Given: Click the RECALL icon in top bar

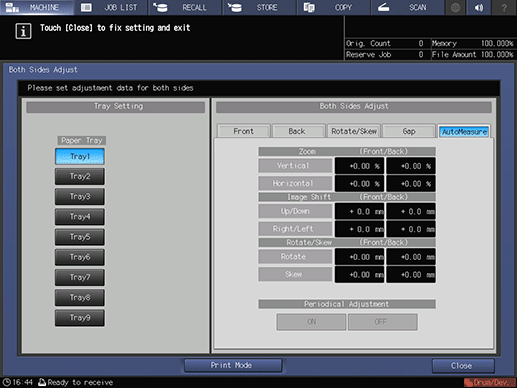Looking at the screenshot, I should [x=160, y=7].
